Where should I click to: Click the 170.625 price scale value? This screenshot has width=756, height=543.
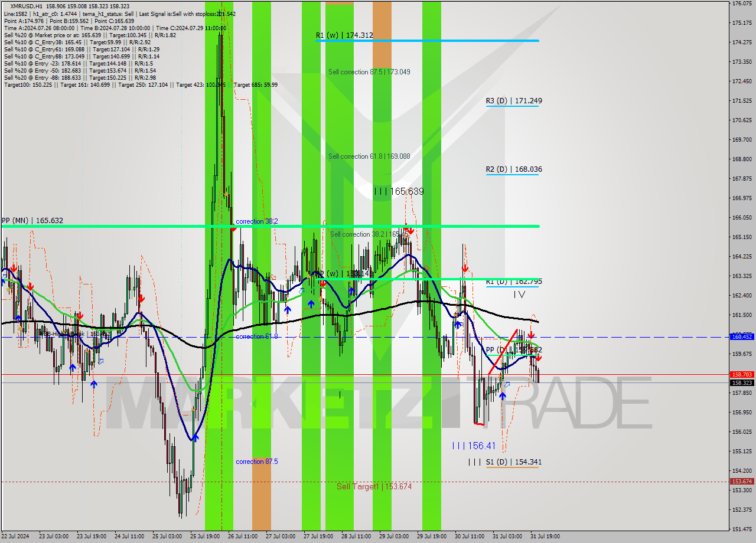(x=742, y=120)
